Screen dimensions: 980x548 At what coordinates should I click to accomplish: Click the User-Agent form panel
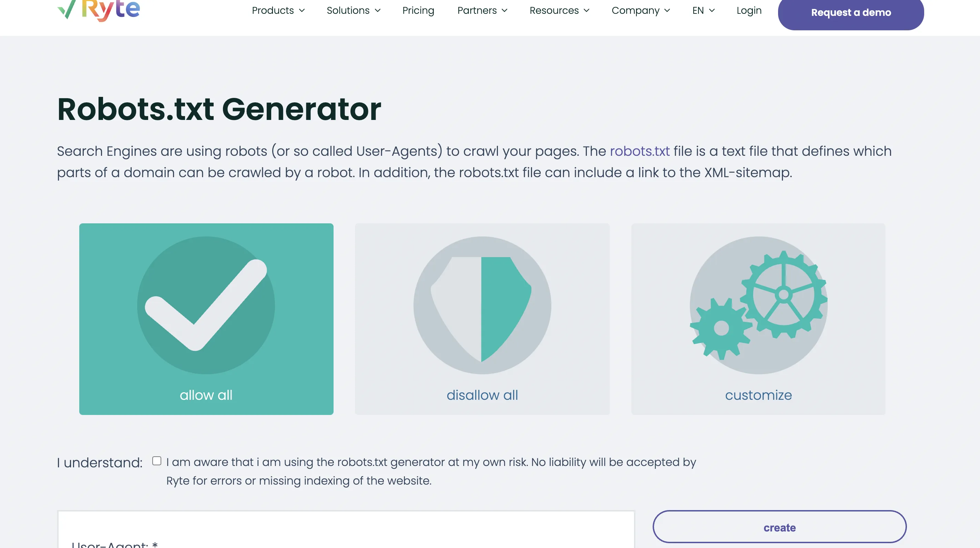(345, 531)
